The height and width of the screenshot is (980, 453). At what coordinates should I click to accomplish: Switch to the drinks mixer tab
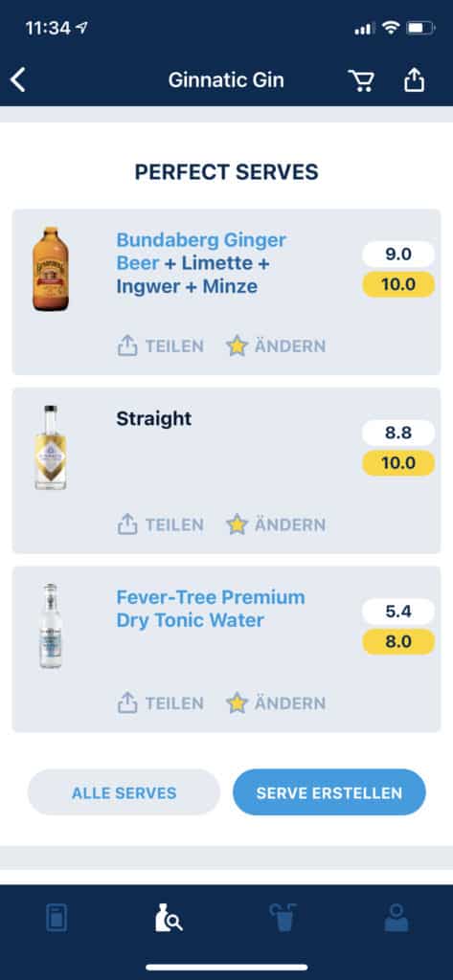[x=283, y=918]
